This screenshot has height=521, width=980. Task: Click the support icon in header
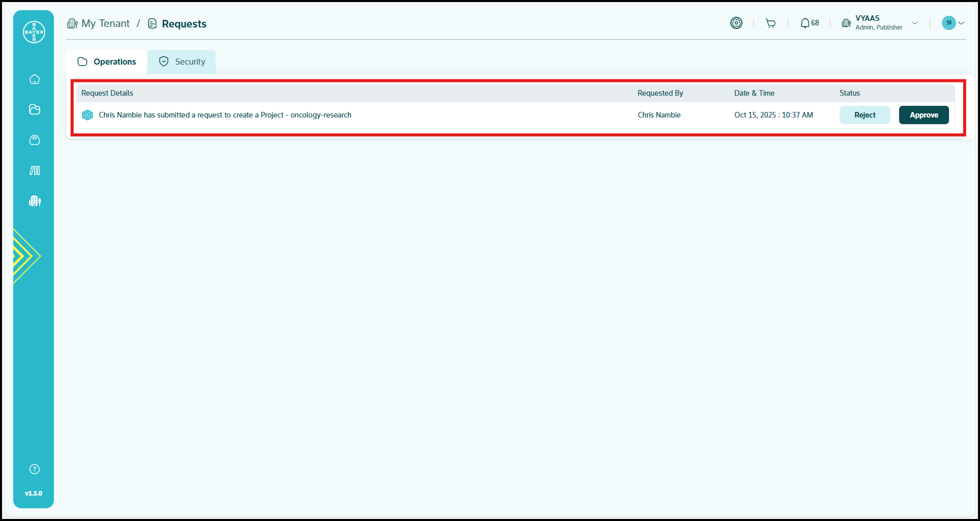point(736,23)
